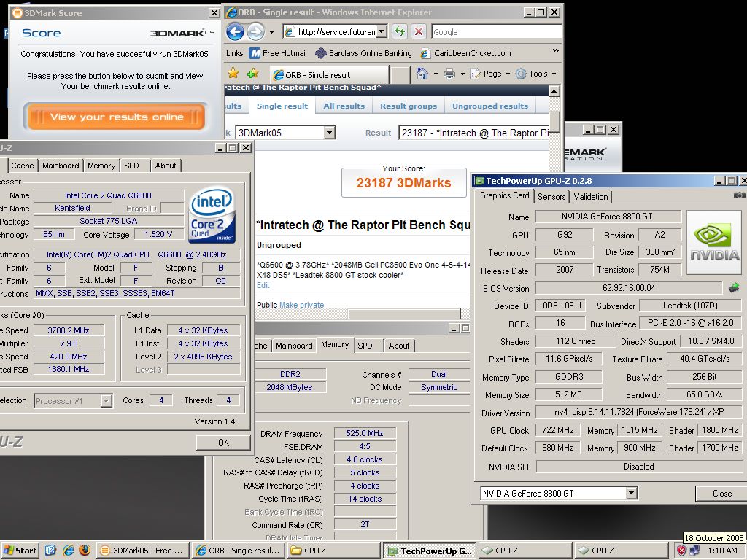The width and height of the screenshot is (747, 560).
Task: Click the new blank IE tab button
Action: pos(400,74)
